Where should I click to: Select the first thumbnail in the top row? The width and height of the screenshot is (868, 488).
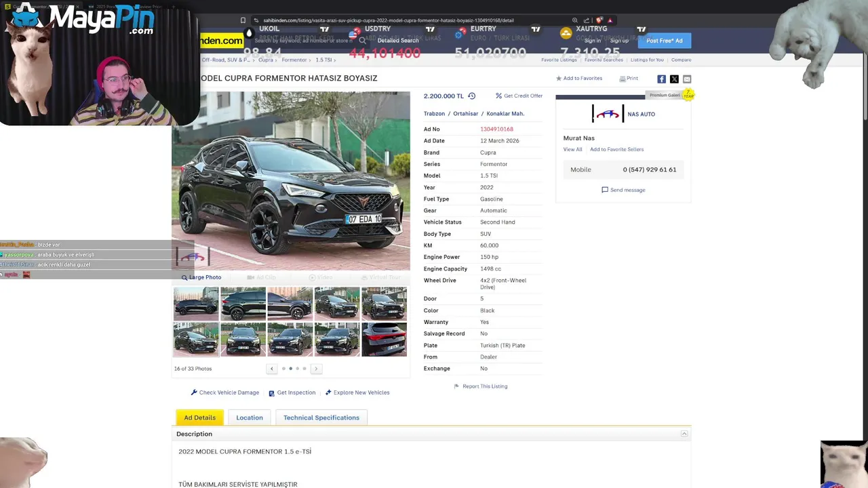(x=196, y=304)
